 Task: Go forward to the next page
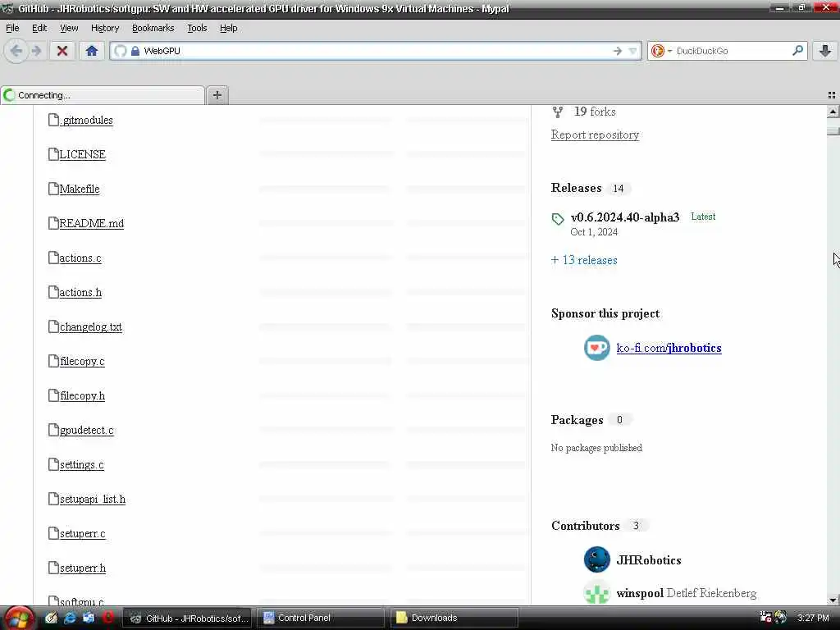coord(36,51)
